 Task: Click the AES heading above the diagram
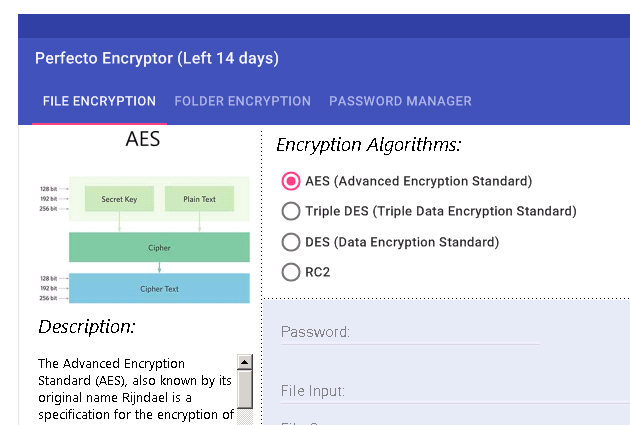(143, 140)
